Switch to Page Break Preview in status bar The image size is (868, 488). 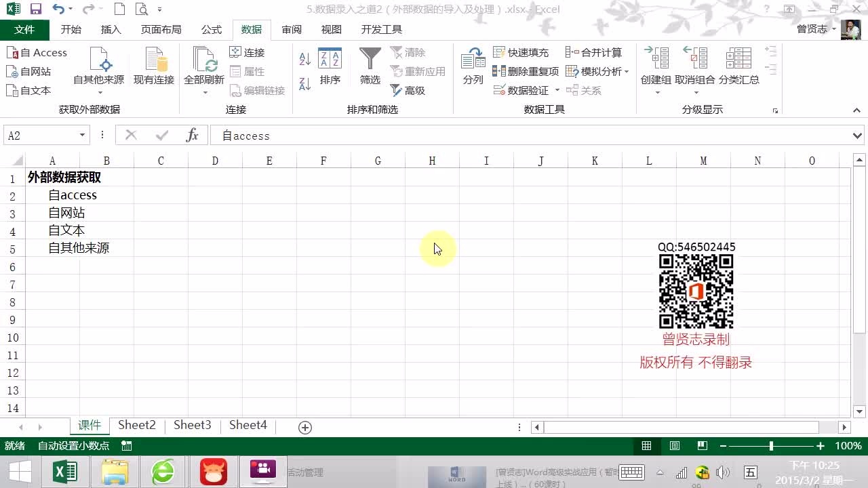pos(703,446)
